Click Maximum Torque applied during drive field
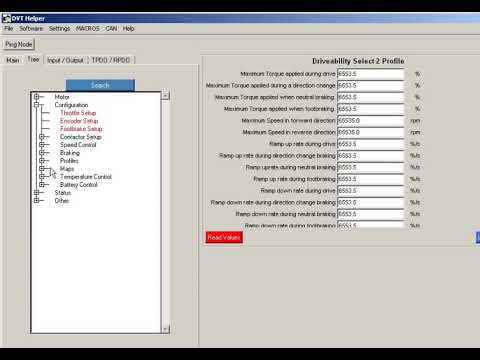Viewport: 480px width, 360px height. (371, 74)
